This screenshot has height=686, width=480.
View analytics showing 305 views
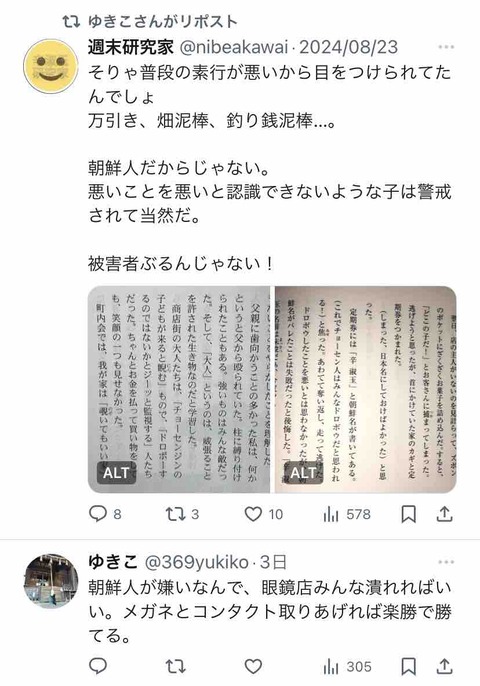[x=347, y=667]
